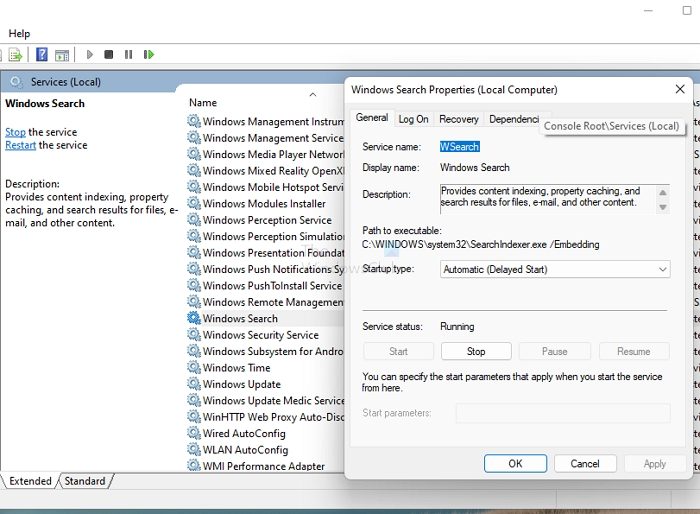Screen dimensions: 700x514
Task: Click the gear icon beside Windows Perception Service
Action: click(x=194, y=220)
